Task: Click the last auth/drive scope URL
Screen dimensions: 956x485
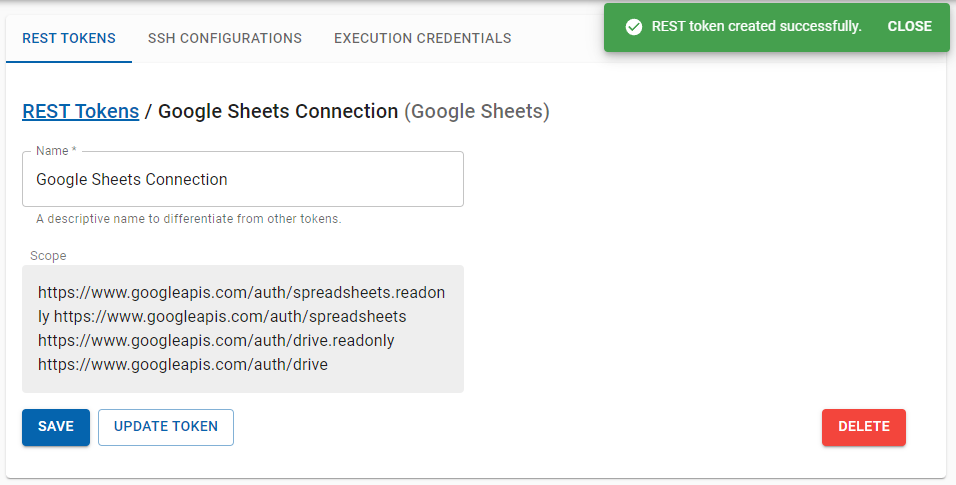Action: [x=183, y=365]
